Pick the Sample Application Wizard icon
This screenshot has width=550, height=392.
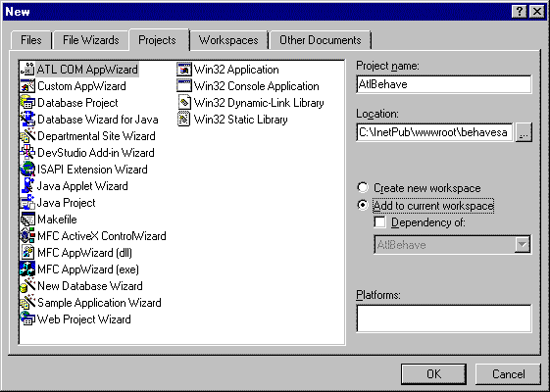(27, 303)
